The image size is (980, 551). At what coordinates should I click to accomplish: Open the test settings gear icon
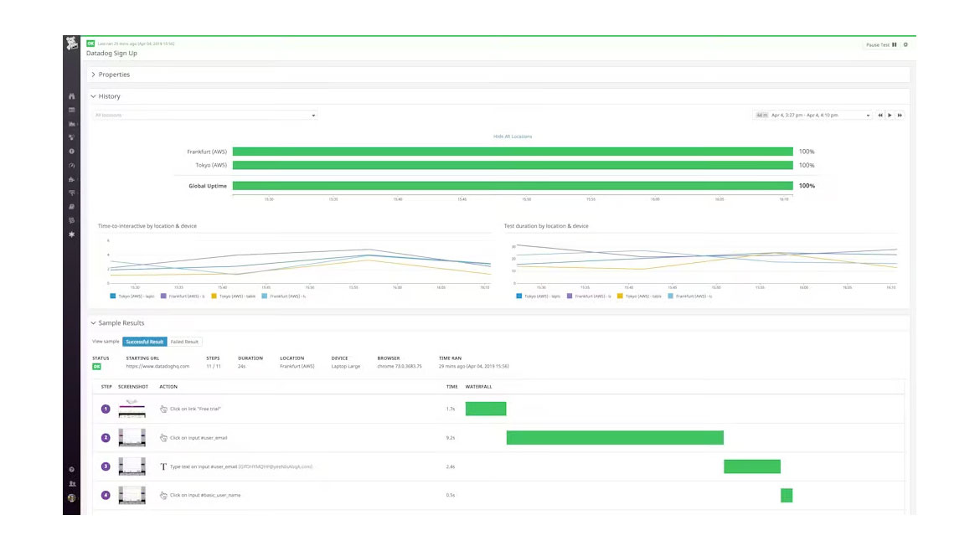coord(905,45)
